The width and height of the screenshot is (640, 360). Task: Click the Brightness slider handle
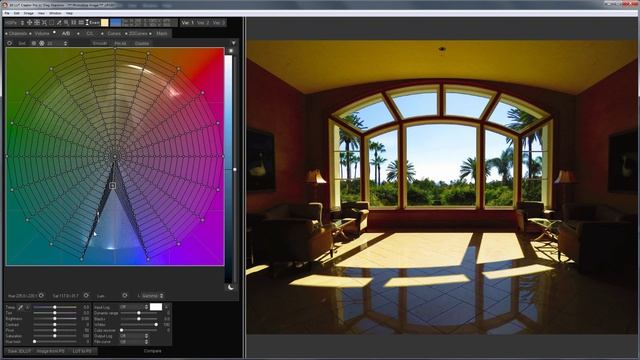[55, 318]
